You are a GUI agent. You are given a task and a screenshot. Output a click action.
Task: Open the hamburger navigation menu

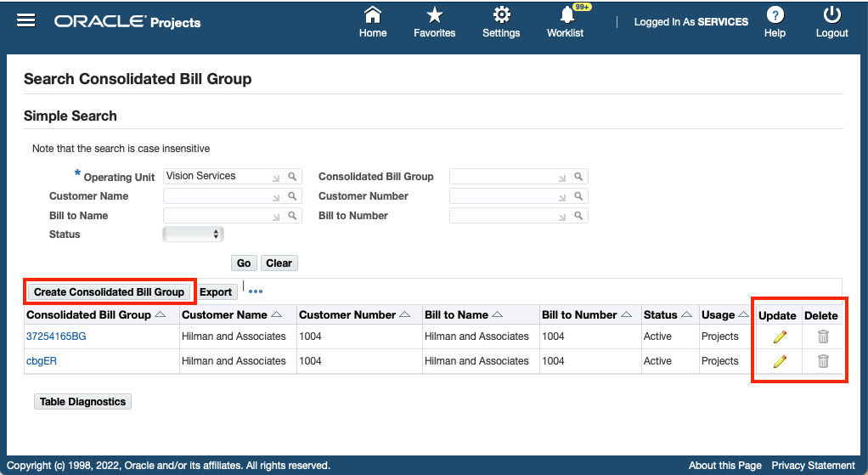26,20
